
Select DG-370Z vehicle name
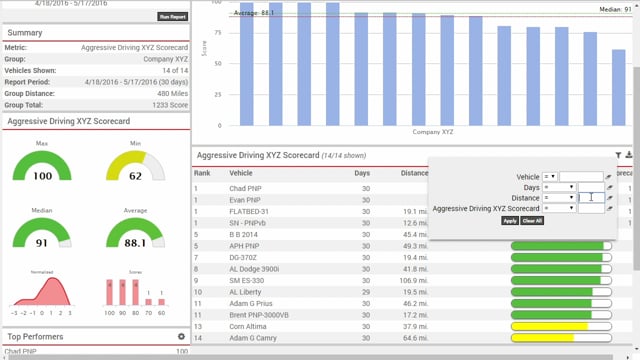[243, 258]
